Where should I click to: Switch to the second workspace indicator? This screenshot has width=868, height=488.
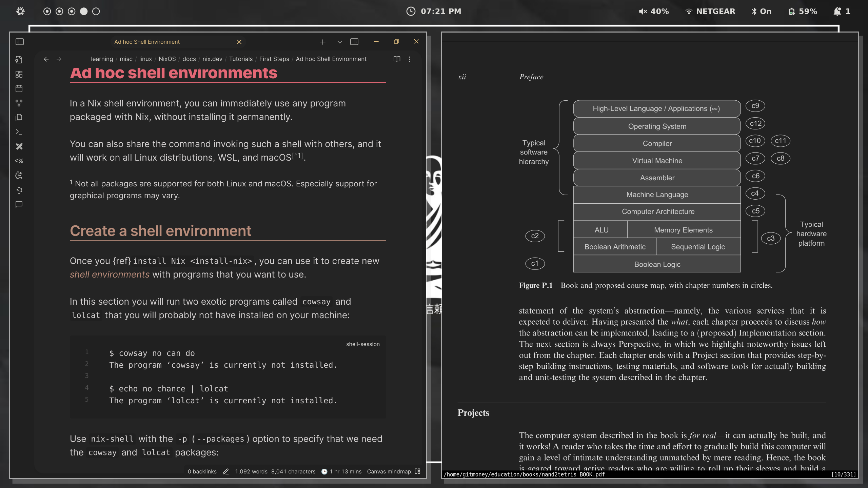[59, 11]
